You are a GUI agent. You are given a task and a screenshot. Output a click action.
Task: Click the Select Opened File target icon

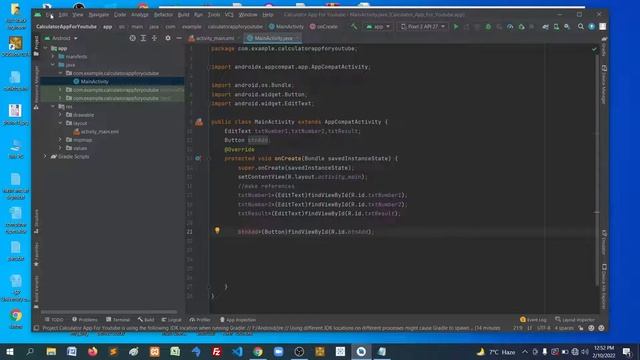click(x=132, y=38)
